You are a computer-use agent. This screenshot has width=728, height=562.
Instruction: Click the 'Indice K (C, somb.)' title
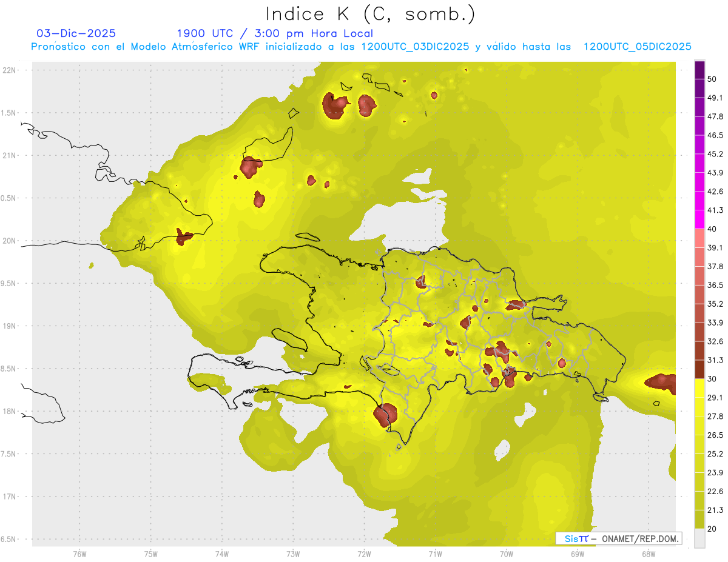[370, 13]
